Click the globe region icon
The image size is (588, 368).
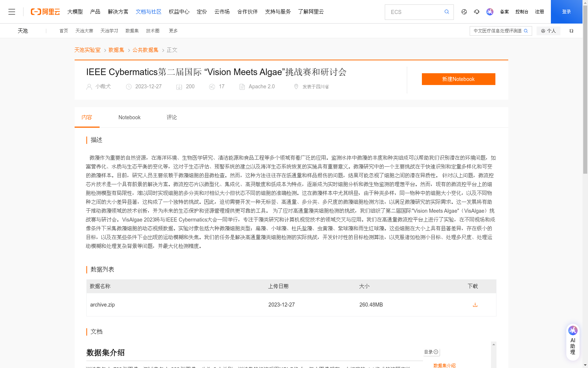pyautogui.click(x=464, y=12)
